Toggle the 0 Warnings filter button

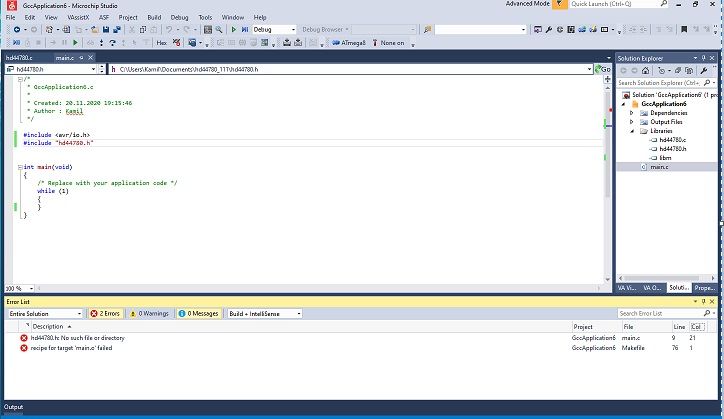pos(150,314)
